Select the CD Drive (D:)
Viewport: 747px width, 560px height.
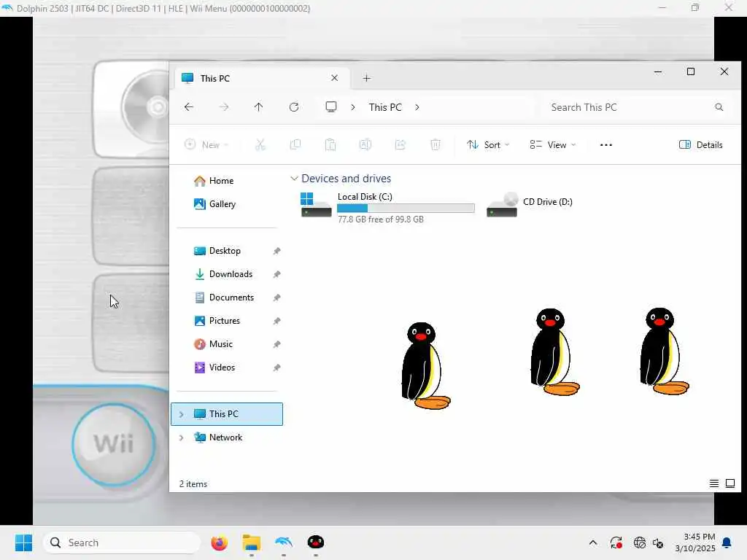(x=530, y=205)
